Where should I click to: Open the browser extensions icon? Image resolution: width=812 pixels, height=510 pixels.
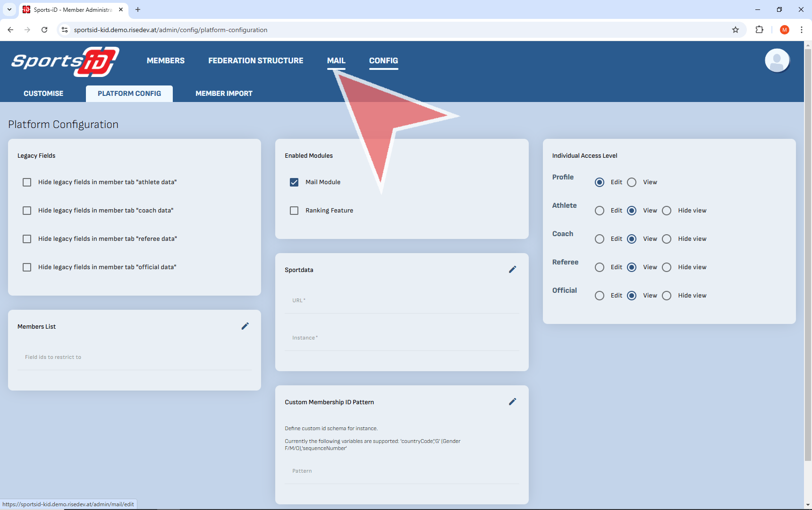pyautogui.click(x=759, y=30)
